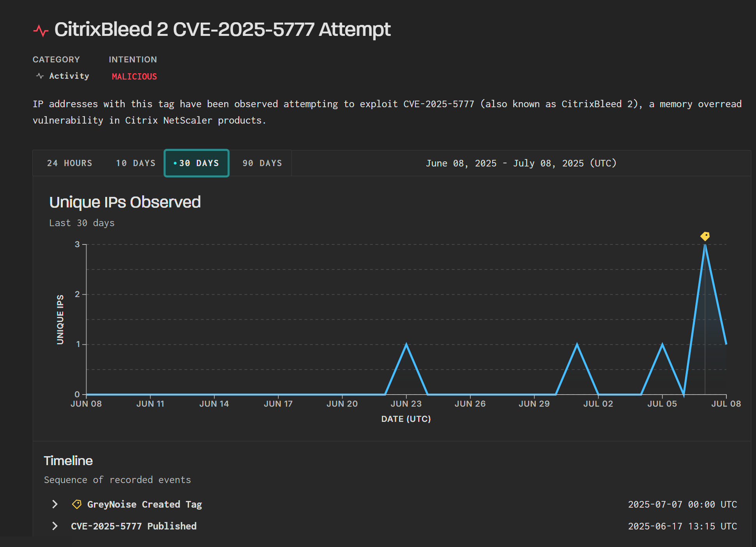Click the GreyNoise Created Tag entry text
The image size is (756, 547).
[144, 504]
